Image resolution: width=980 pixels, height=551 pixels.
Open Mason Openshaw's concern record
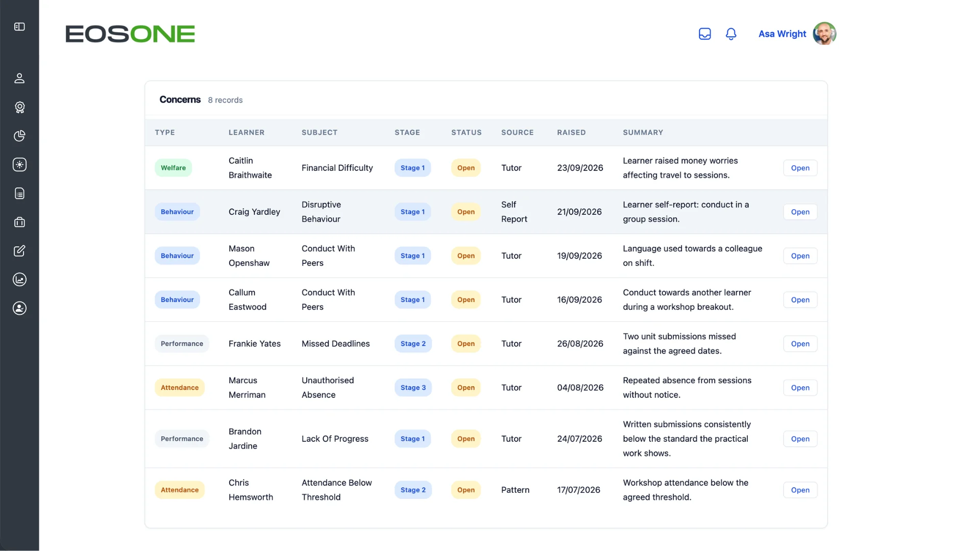800,256
